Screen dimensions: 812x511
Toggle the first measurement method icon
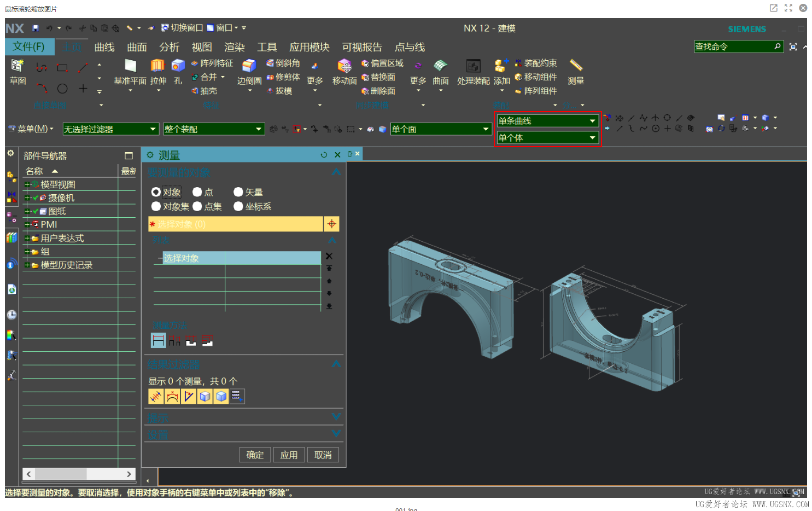pyautogui.click(x=159, y=340)
